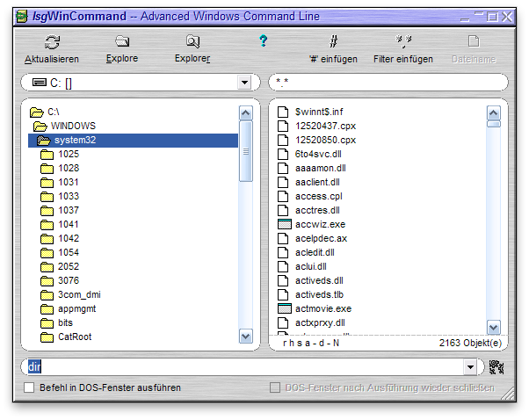Click the Aktualisieren refresh icon
The image size is (529, 420).
click(x=52, y=42)
